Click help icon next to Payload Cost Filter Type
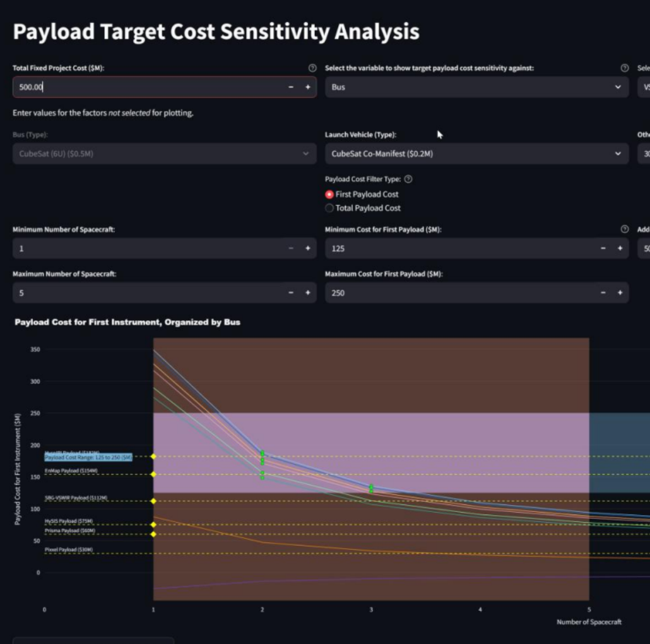650x644 pixels. pos(408,179)
